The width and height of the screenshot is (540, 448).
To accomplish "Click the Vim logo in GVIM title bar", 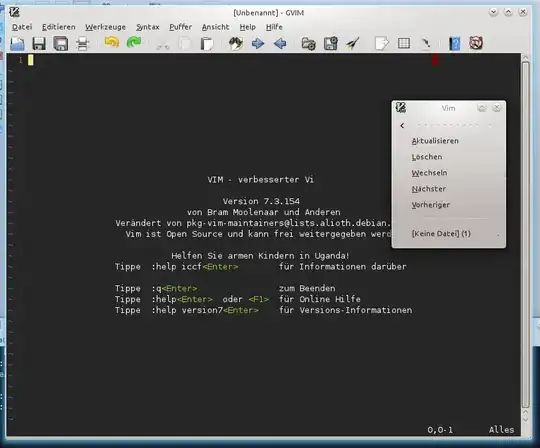I will point(14,12).
